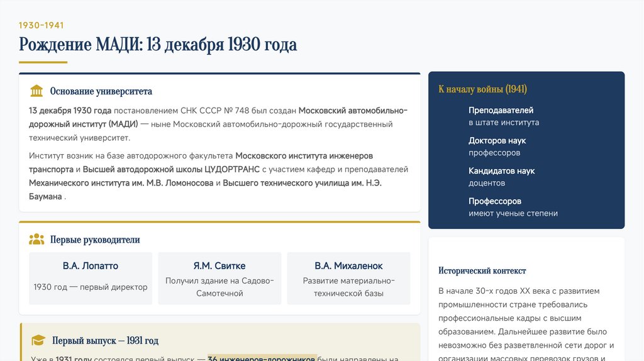Click text в штате института
The height and width of the screenshot is (361, 644).
[504, 123]
